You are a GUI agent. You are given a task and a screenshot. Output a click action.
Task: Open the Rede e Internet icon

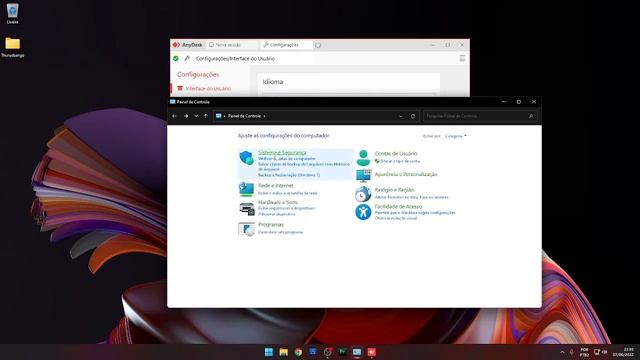pyautogui.click(x=246, y=189)
